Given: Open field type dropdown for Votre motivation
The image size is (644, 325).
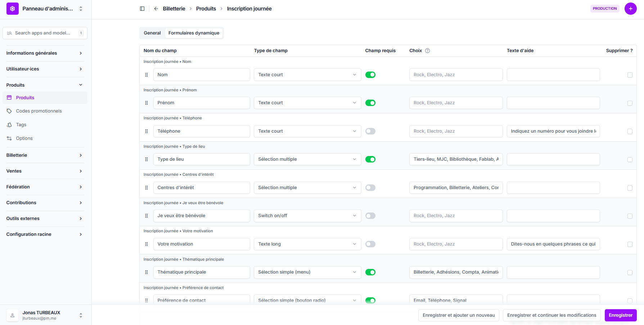Looking at the screenshot, I should 307,244.
